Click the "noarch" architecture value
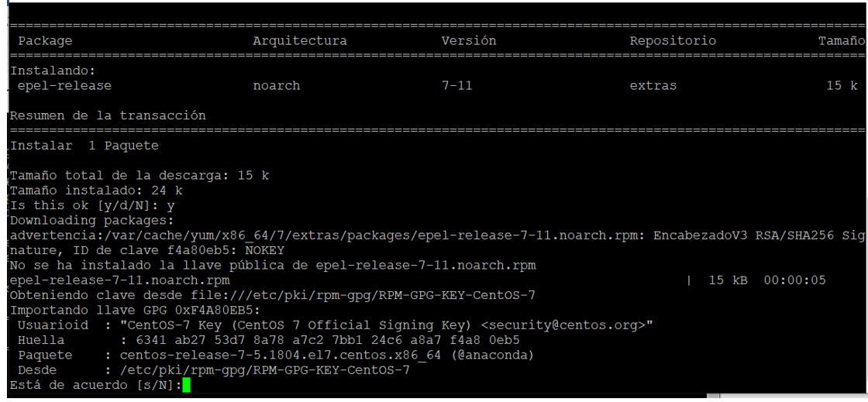Screen dimensions: 868x402 point(276,86)
